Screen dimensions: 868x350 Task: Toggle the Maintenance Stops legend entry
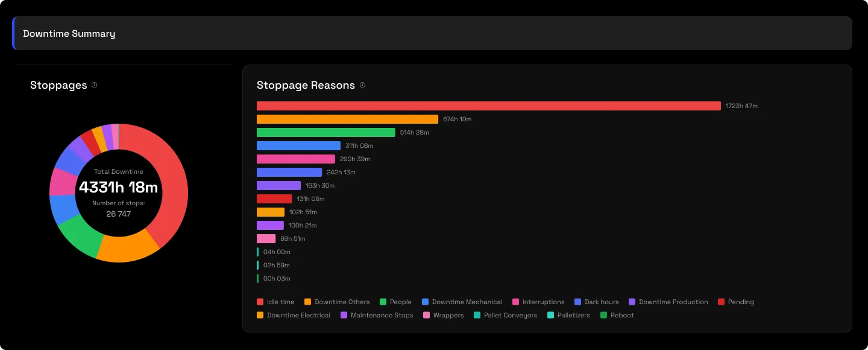377,315
